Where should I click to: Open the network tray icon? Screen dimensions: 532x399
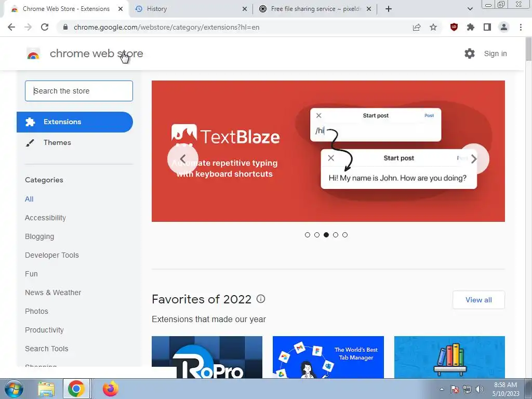467,389
